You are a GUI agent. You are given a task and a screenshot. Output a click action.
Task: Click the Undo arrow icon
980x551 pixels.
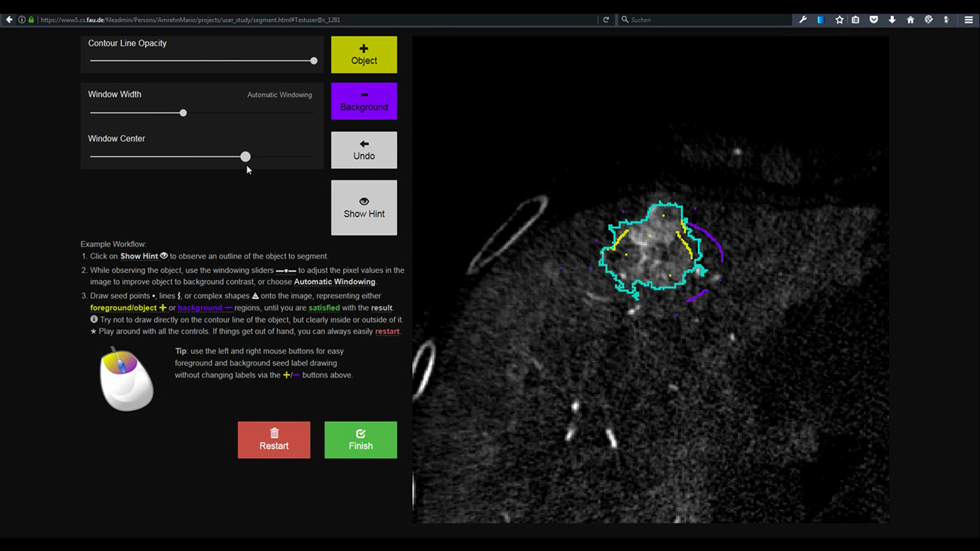click(363, 143)
